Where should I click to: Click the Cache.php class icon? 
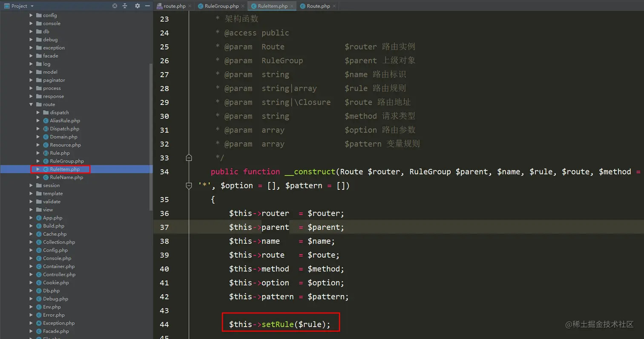pyautogui.click(x=39, y=234)
